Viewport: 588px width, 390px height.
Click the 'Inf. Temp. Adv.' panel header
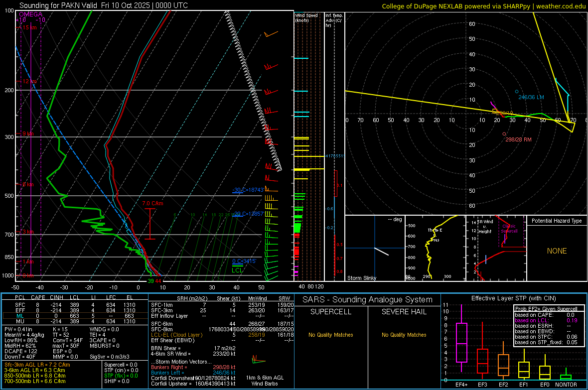[x=334, y=20]
